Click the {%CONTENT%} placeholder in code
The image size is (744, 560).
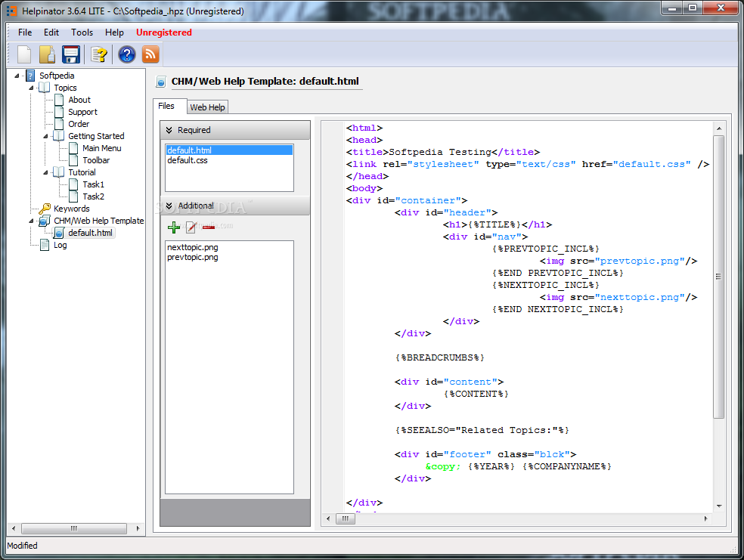pyautogui.click(x=476, y=394)
